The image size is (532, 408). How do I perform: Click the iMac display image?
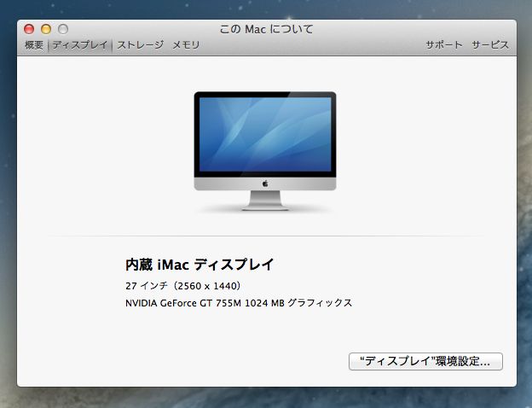pos(265,152)
